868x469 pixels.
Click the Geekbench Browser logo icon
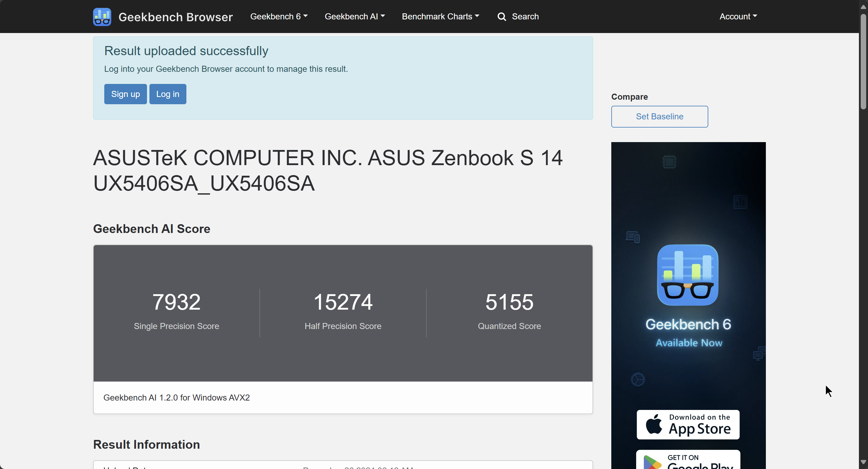coord(102,16)
